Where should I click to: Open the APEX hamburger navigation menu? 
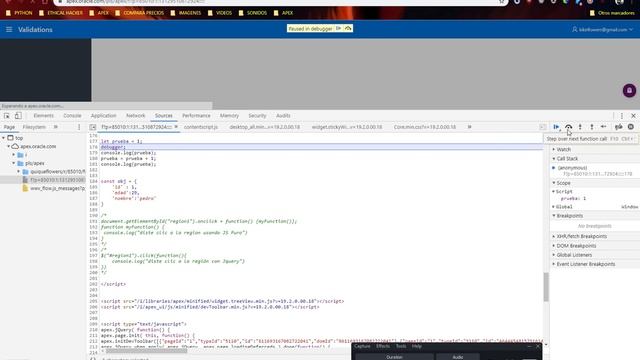[x=9, y=29]
